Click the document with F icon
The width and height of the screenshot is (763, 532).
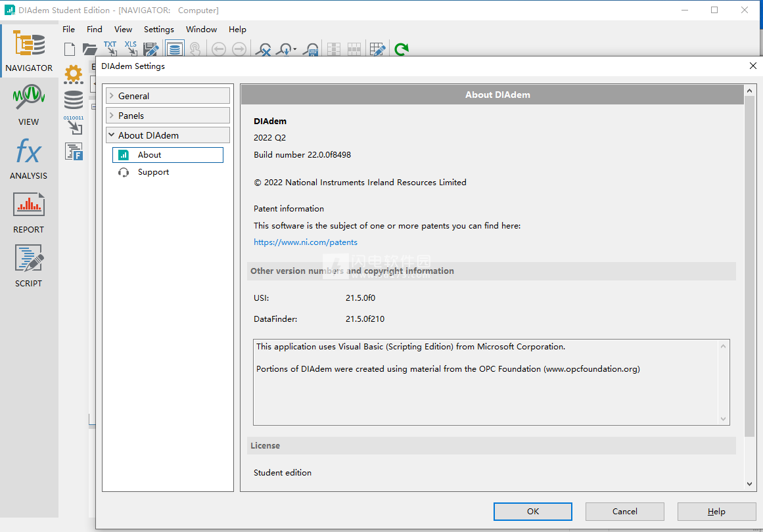point(74,151)
